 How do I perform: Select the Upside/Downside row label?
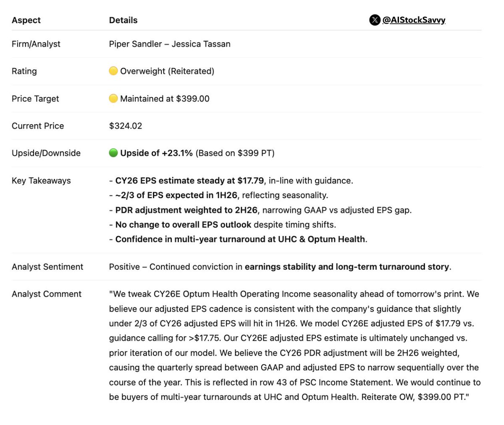point(46,153)
